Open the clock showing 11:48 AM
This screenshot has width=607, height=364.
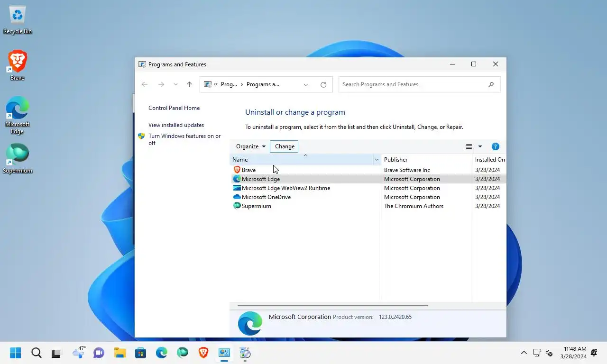pyautogui.click(x=573, y=353)
